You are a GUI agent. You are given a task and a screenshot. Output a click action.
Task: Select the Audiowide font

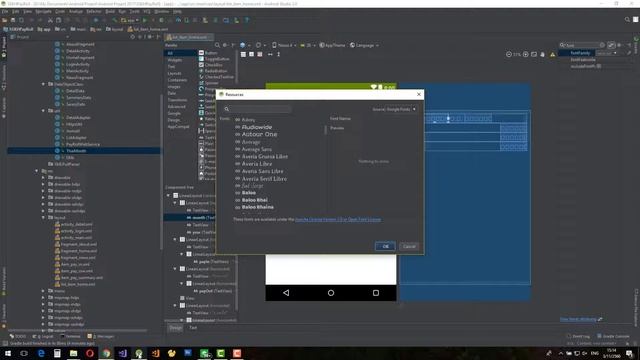[257, 127]
